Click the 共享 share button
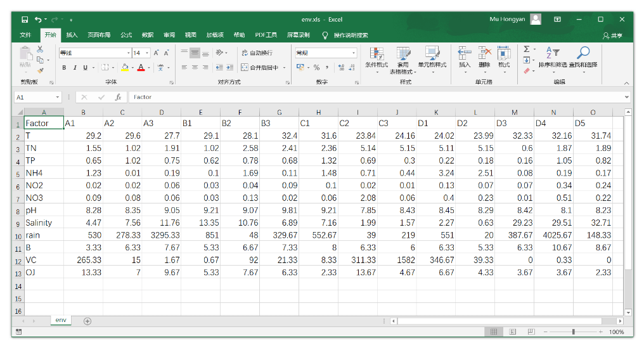The height and width of the screenshot is (348, 644). (612, 35)
